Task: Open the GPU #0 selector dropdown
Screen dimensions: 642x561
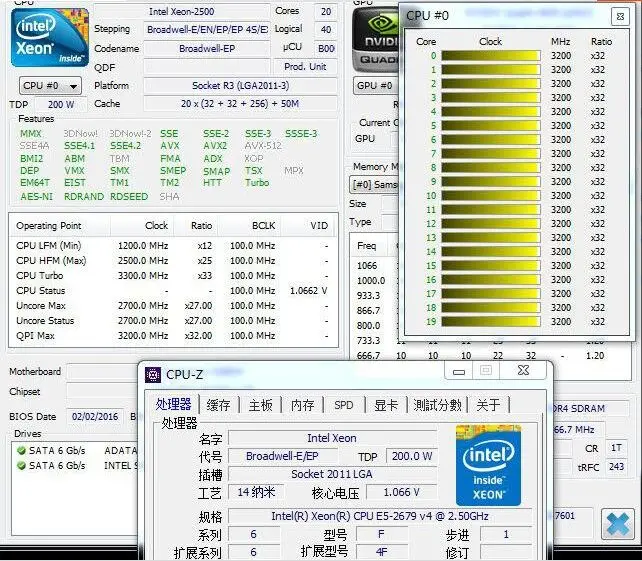Action: tap(375, 86)
